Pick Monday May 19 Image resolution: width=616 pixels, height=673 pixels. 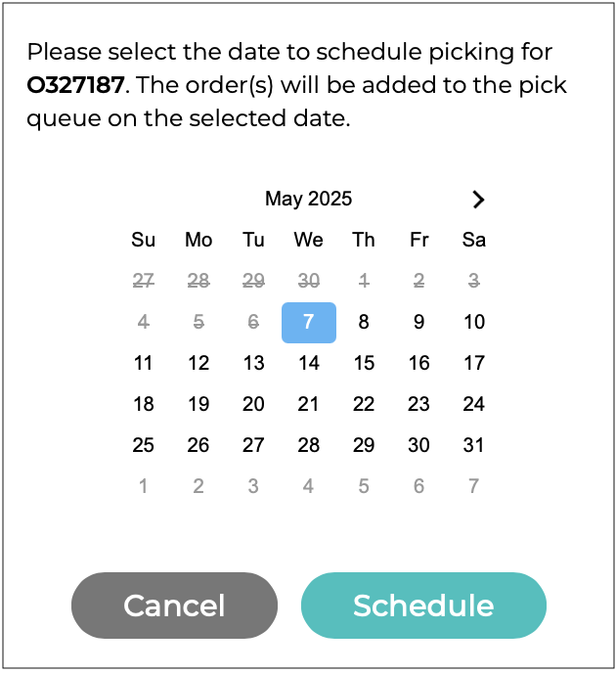[x=198, y=404]
